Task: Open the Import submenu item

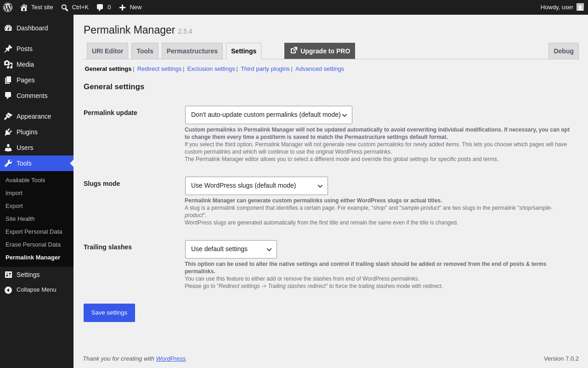Action: coord(37,193)
